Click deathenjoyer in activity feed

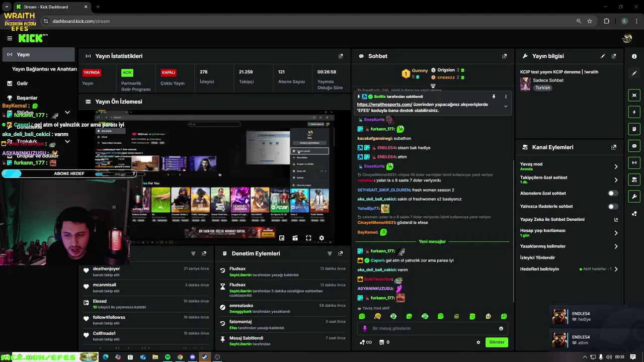point(106,268)
